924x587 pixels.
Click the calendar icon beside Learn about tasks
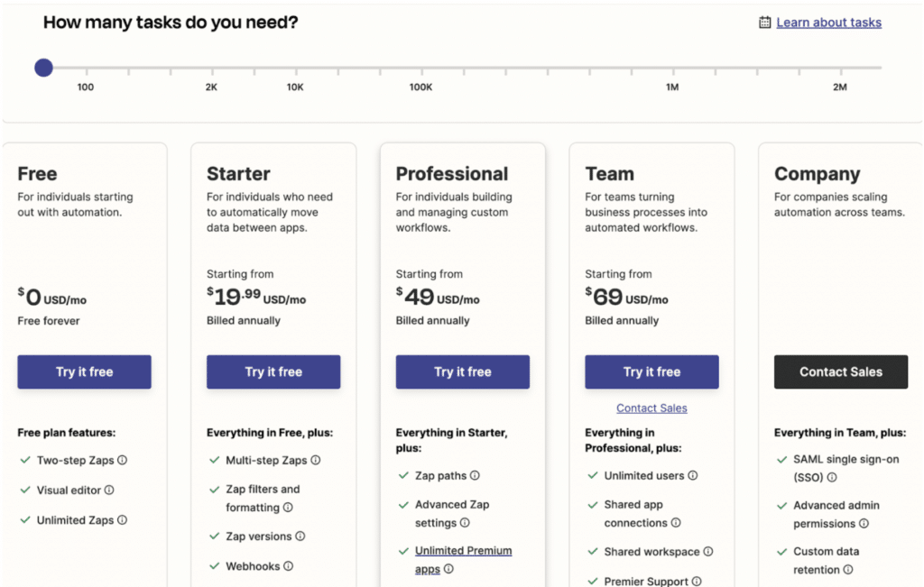(765, 22)
